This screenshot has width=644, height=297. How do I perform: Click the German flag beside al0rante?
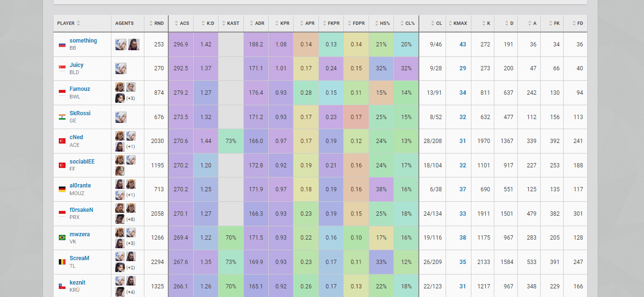(62, 189)
